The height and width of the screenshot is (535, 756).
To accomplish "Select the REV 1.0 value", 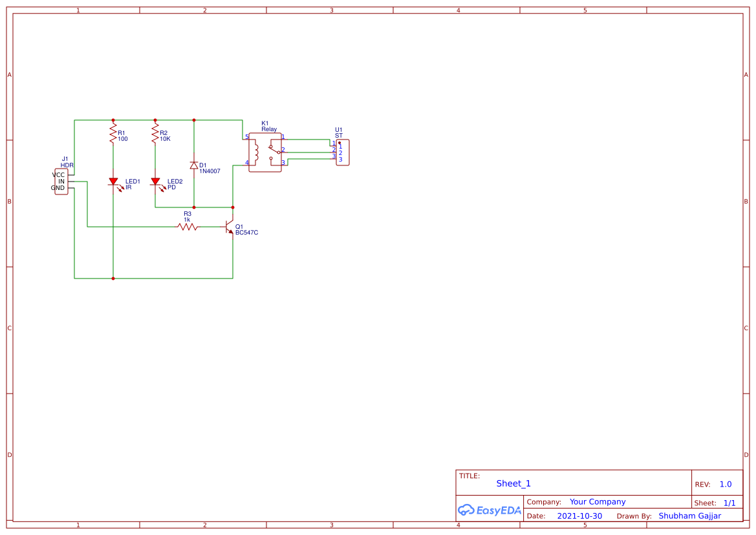I will 724,484.
